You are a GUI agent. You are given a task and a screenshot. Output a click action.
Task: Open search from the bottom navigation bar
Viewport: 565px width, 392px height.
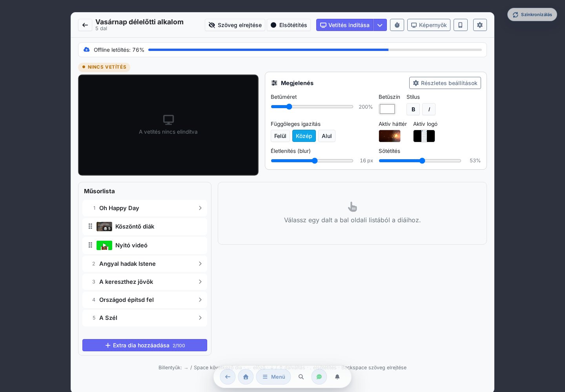coord(301,377)
